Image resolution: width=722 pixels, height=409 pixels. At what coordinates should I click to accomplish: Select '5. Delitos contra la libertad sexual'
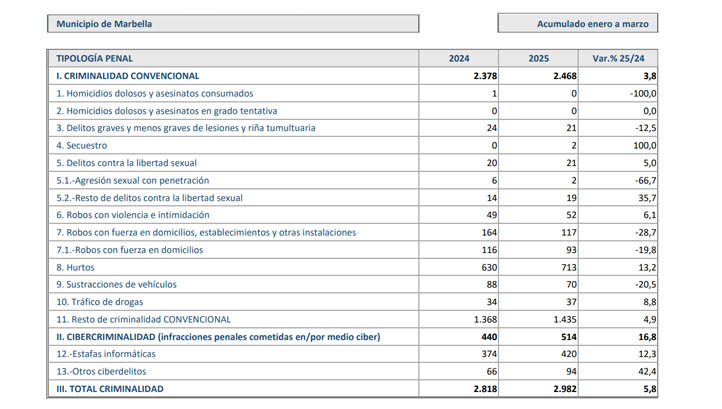[126, 163]
